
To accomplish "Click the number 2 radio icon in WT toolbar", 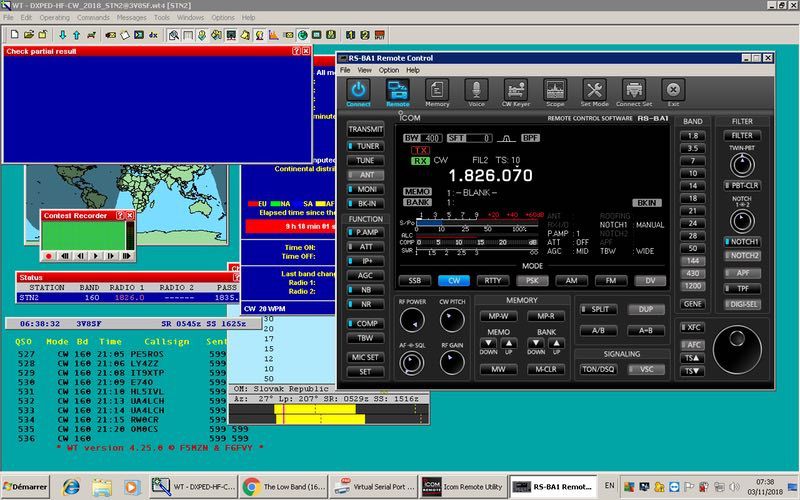I will tap(365, 35).
